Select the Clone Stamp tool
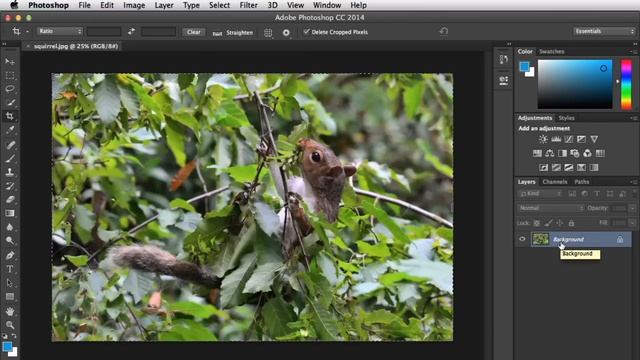 click(x=10, y=172)
